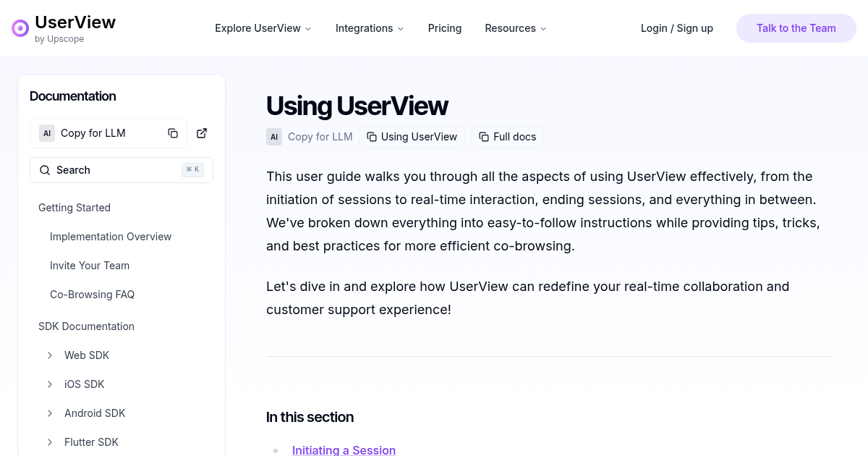The image size is (868, 456).
Task: Copy the Using UserView page button
Action: tap(412, 137)
